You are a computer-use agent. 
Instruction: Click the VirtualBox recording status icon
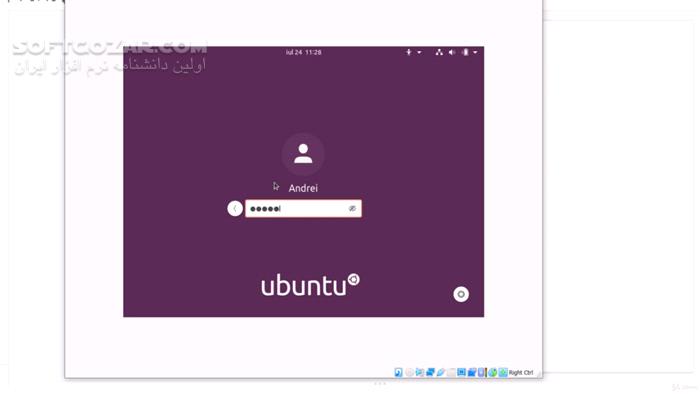point(472,372)
